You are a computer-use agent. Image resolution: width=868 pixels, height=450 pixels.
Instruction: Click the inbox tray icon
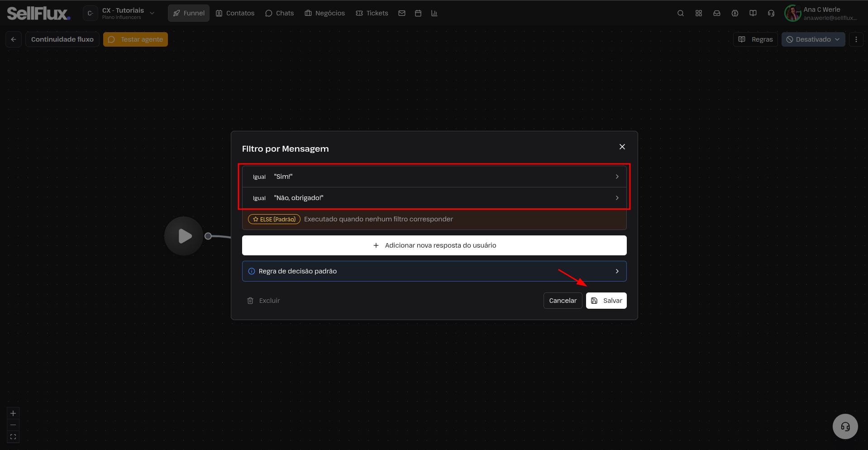click(x=717, y=13)
